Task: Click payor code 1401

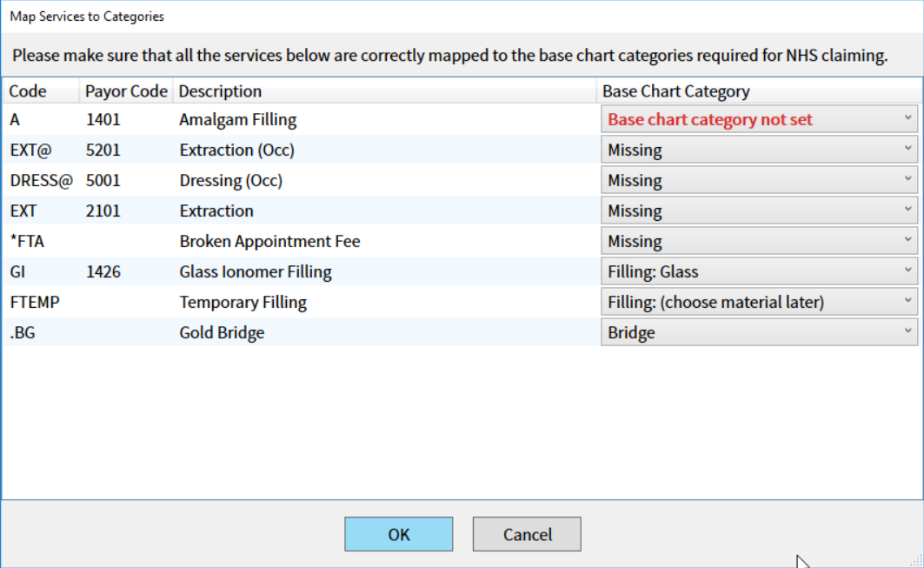Action: 103,120
